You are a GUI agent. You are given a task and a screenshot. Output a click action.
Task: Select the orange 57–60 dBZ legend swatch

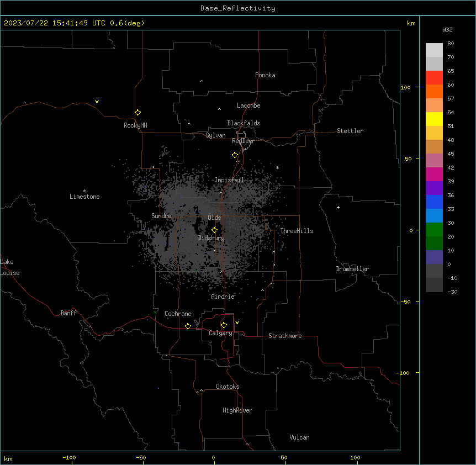[x=434, y=91]
